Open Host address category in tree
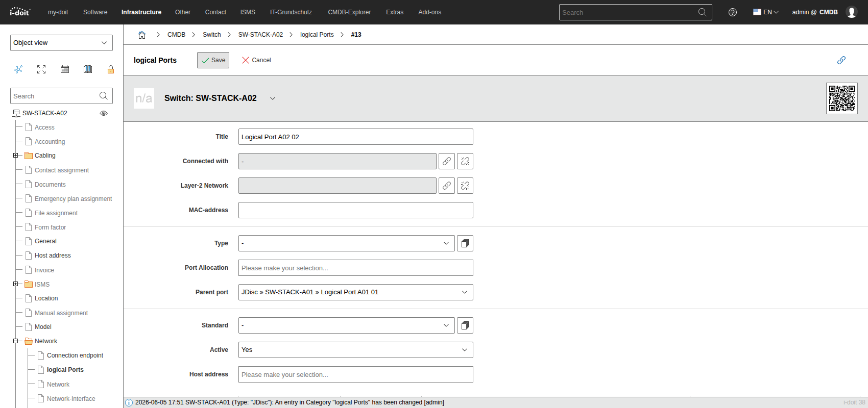 53,256
